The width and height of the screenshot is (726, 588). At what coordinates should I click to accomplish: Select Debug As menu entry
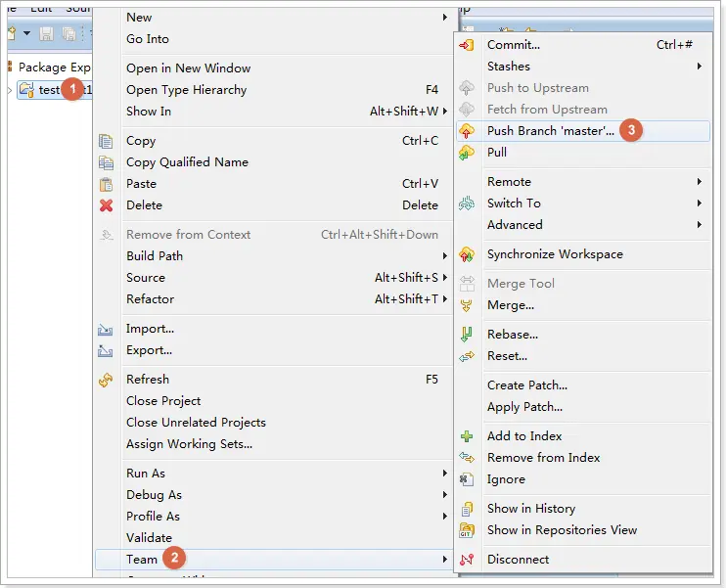(x=274, y=495)
